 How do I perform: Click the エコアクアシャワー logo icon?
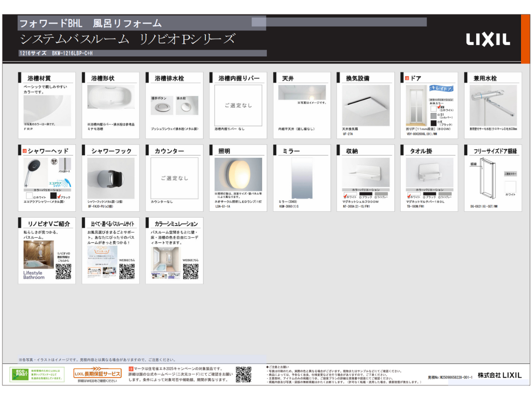tap(61, 182)
